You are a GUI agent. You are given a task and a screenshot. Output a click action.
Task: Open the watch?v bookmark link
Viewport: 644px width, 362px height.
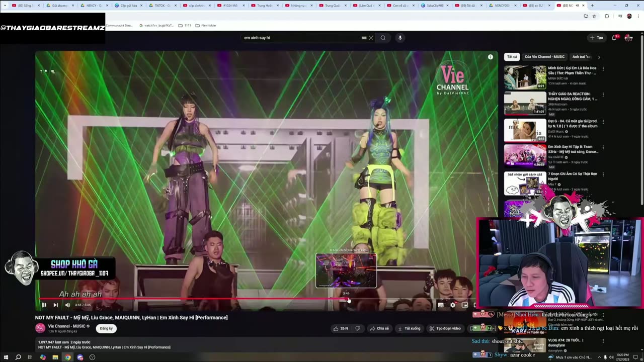pyautogui.click(x=156, y=25)
